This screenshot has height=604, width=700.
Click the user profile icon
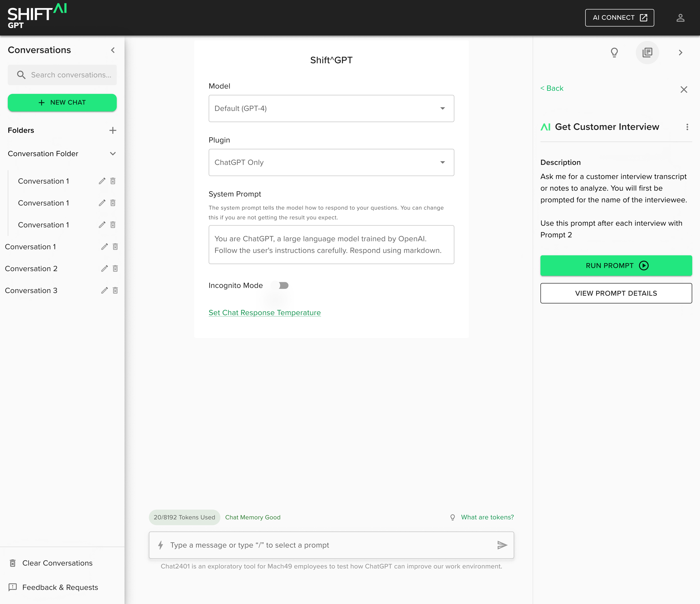680,18
